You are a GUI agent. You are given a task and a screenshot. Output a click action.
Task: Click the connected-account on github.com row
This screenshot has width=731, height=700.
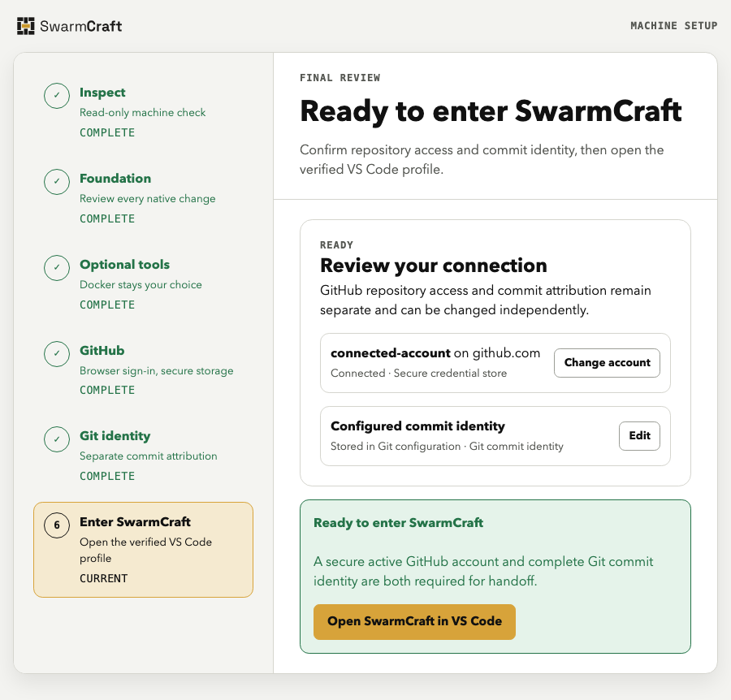pyautogui.click(x=495, y=363)
